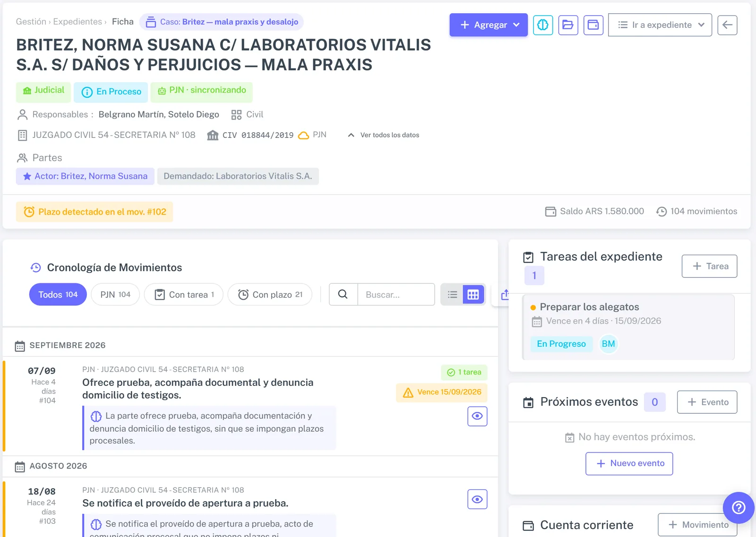Switch to list view of movements
Screen dimensions: 756x537
point(452,295)
